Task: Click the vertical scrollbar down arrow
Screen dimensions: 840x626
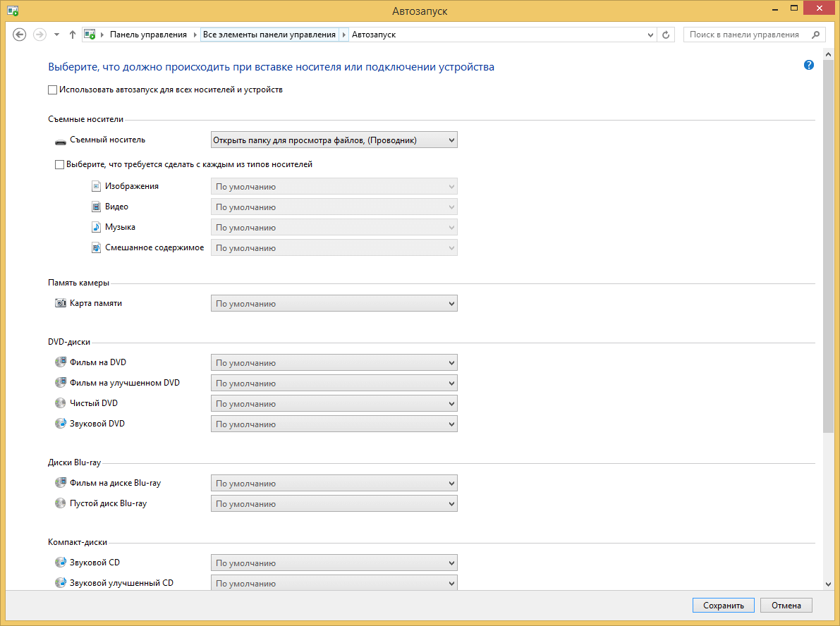Action: click(828, 583)
